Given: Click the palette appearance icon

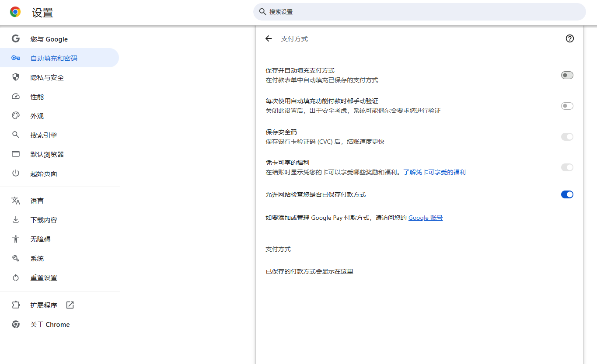Looking at the screenshot, I should pyautogui.click(x=16, y=116).
